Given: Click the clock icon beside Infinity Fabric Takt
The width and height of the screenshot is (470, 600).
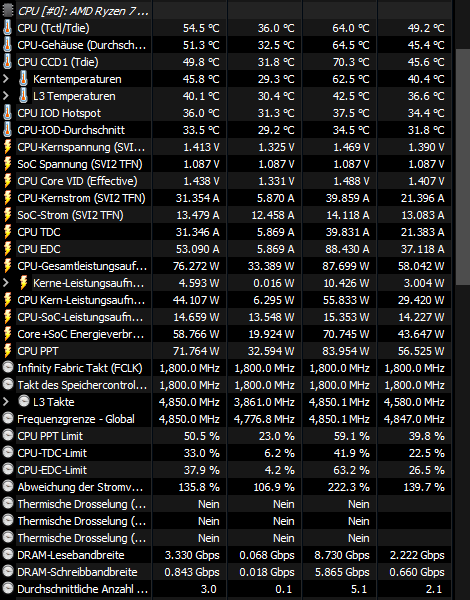Looking at the screenshot, I should click(8, 367).
